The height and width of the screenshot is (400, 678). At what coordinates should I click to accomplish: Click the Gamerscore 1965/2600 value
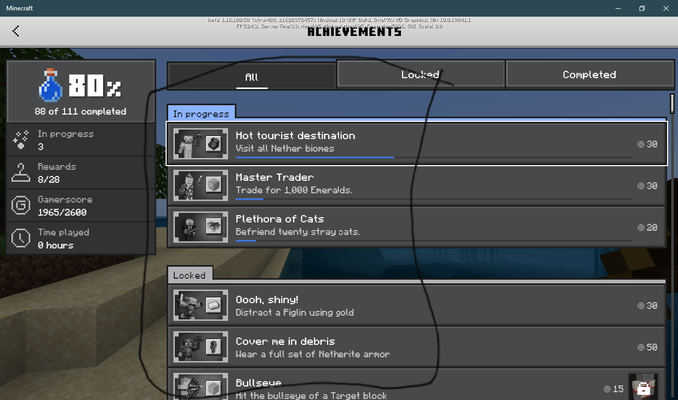62,212
